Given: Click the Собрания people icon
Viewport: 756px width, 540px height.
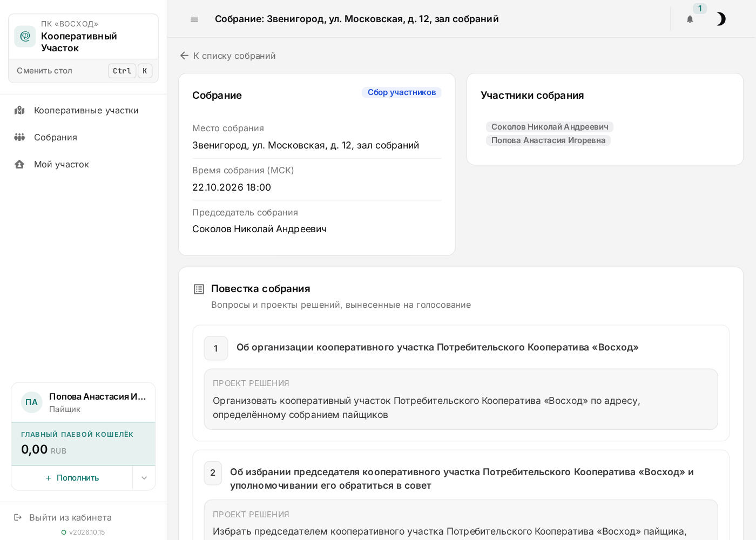Looking at the screenshot, I should [19, 137].
